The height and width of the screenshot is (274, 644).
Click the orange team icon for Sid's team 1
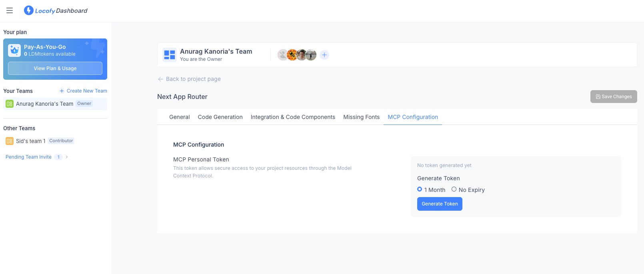(x=8, y=141)
